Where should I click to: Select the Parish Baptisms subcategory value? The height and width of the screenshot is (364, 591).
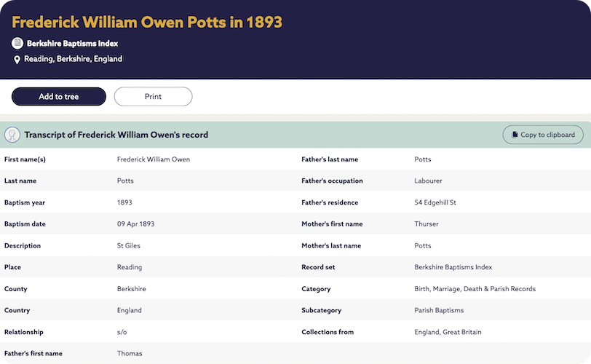pos(439,310)
